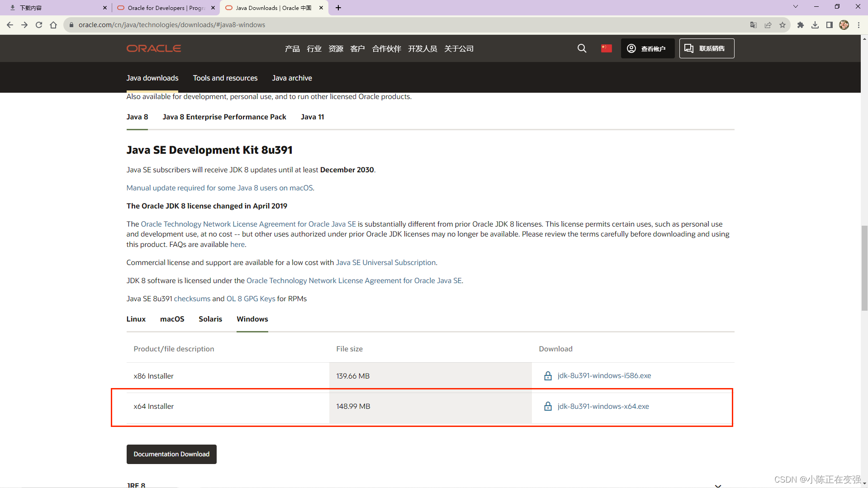
Task: Open the browser downloads panel
Action: pyautogui.click(x=815, y=25)
